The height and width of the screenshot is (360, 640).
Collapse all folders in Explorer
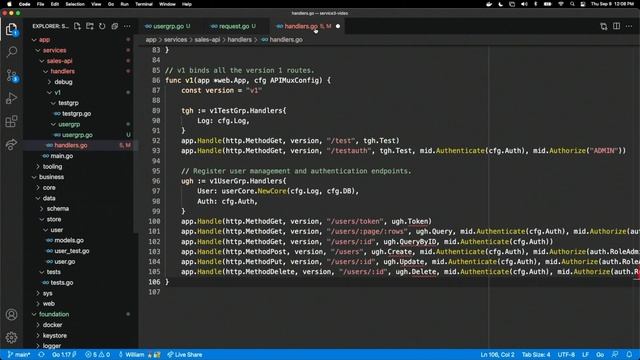[x=115, y=26]
